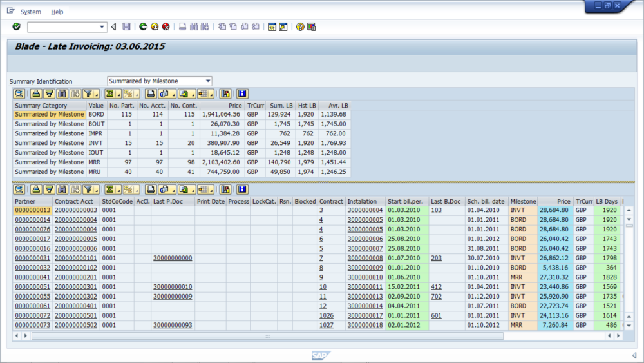644x363 pixels.
Task: Click the Find binoculars in the detail toolbar
Action: tap(62, 190)
